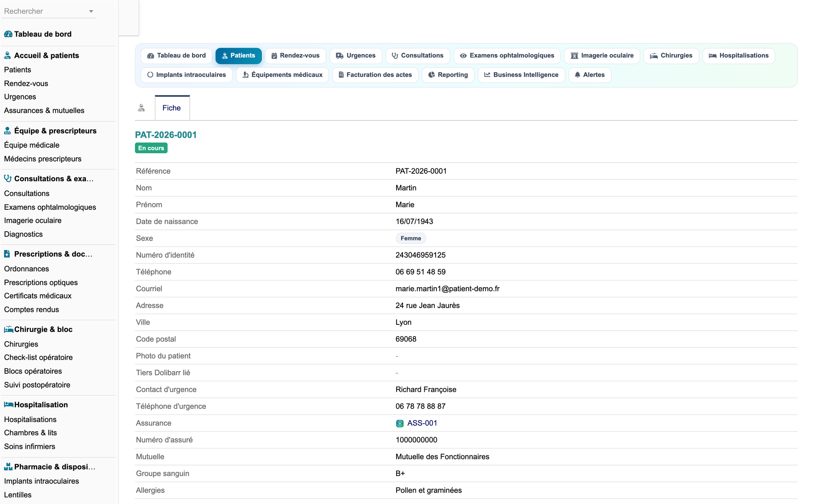
Task: Open Chirurgies in the sidebar menu
Action: point(21,344)
